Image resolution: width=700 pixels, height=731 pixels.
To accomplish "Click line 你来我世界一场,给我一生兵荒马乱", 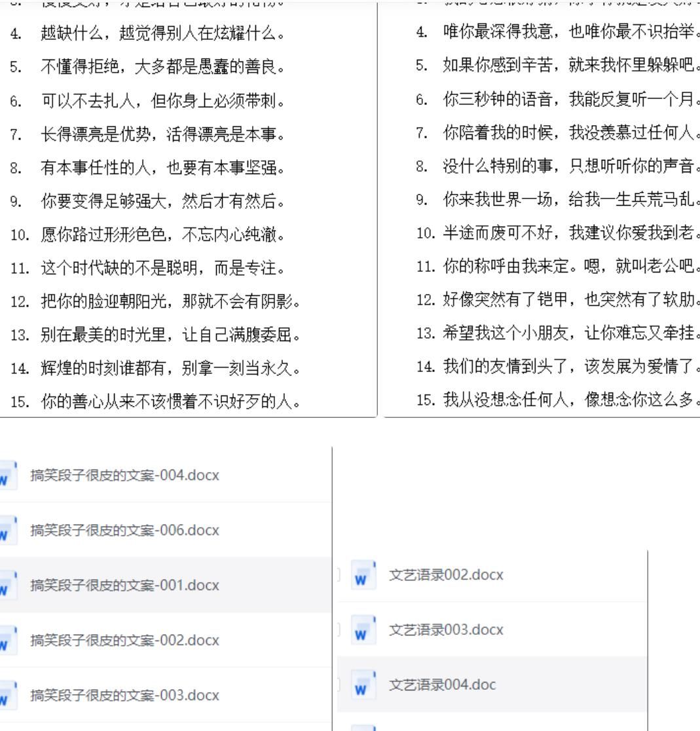I will (572, 200).
